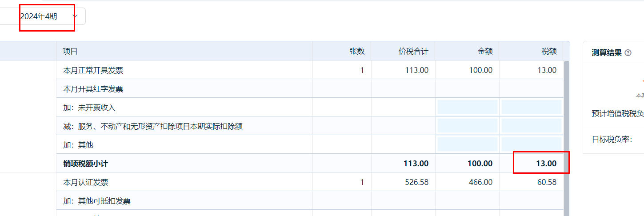Select the 本月开具红字发票 row label
The width and height of the screenshot is (644, 216).
click(93, 89)
